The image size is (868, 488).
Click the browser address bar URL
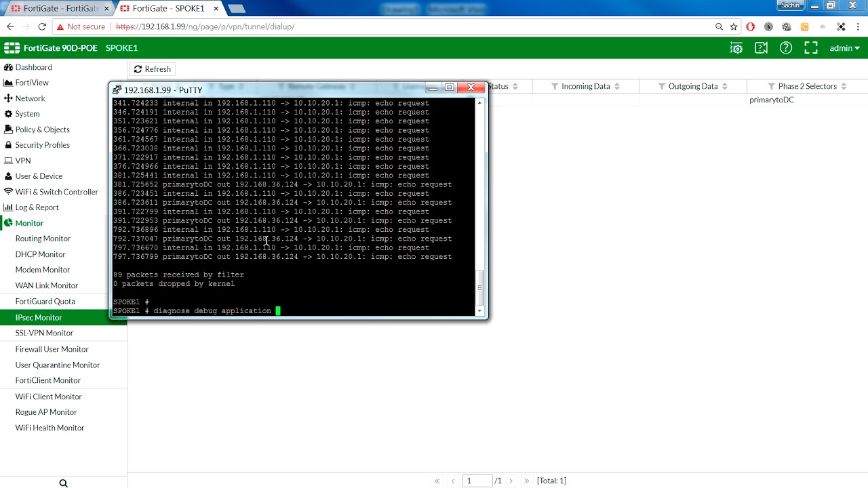(205, 26)
